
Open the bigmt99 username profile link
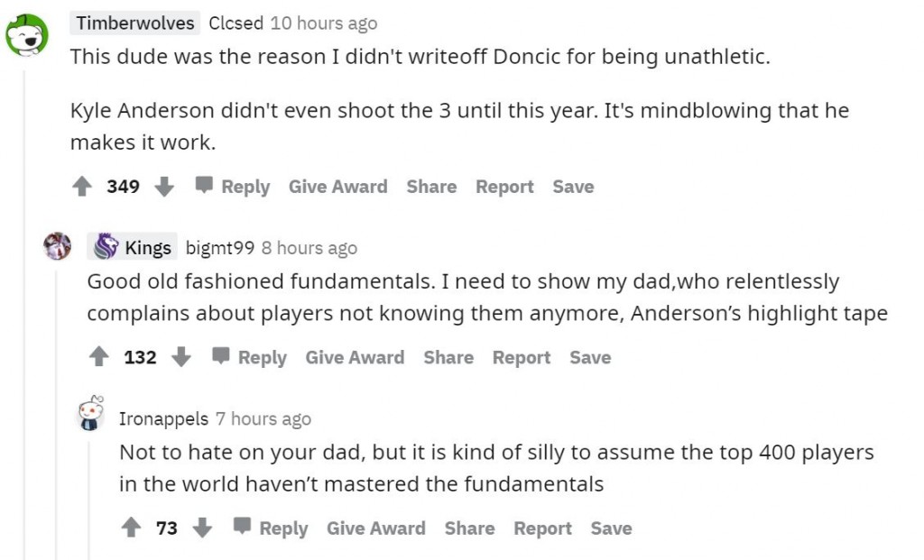220,247
